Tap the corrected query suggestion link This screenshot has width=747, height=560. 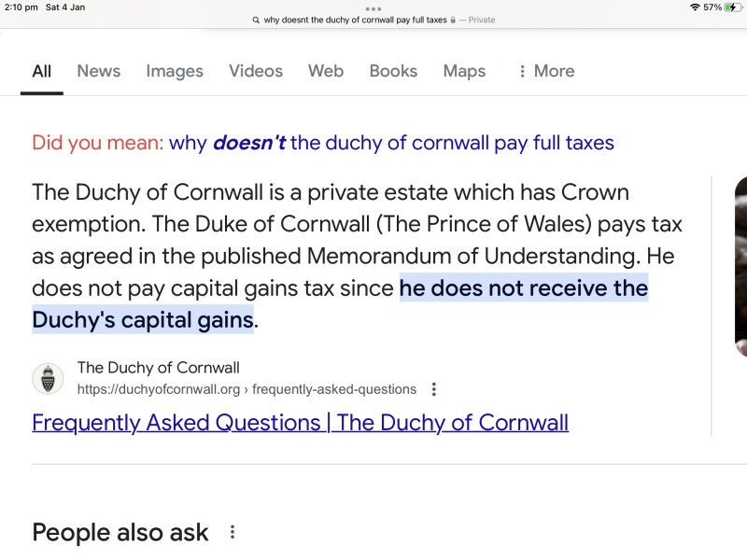pos(391,143)
